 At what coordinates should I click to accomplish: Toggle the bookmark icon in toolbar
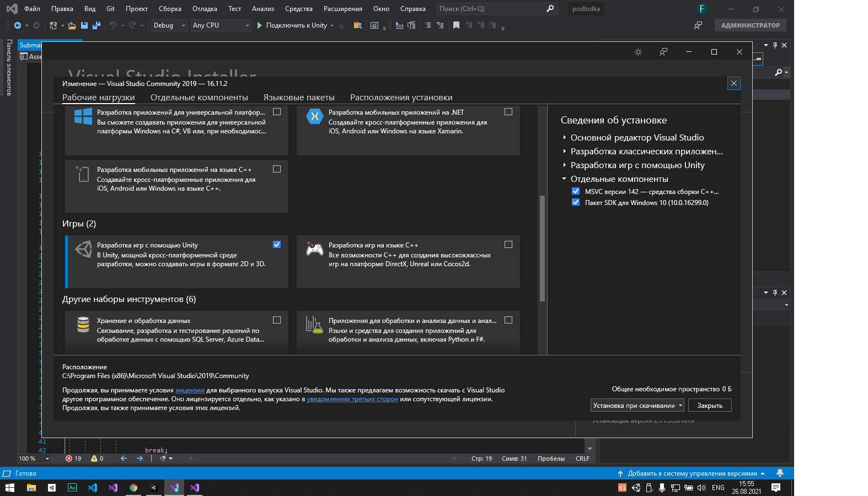pyautogui.click(x=456, y=25)
